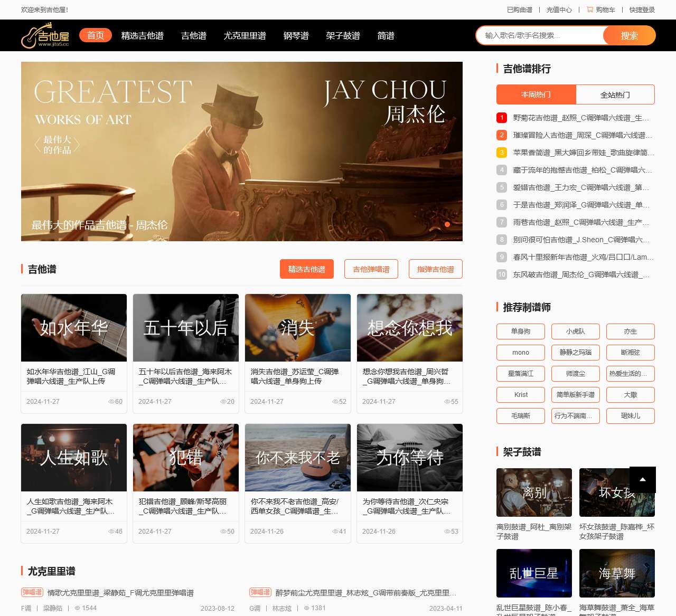Open the 五十年以后 guitar tab thumbnail

click(x=186, y=328)
